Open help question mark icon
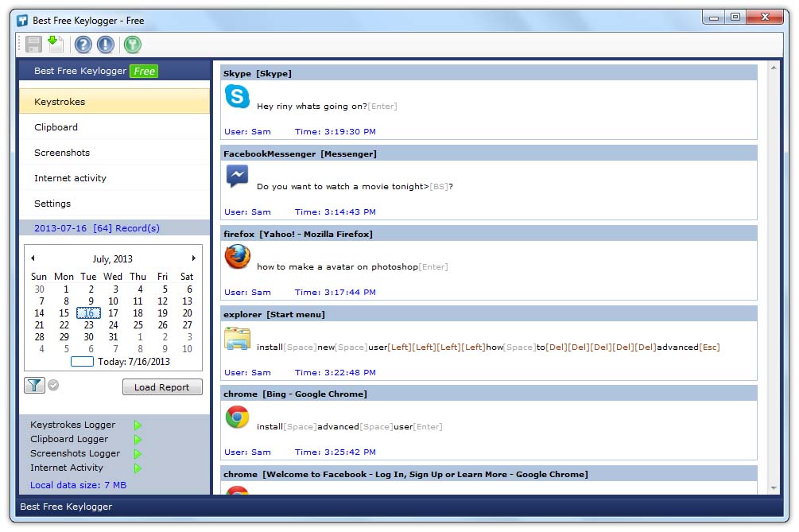 click(x=83, y=45)
